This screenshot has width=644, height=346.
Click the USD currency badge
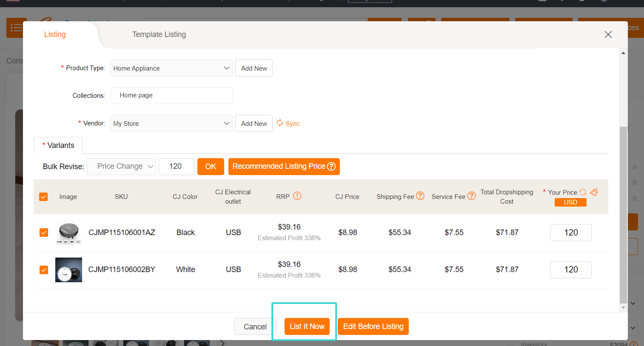[570, 202]
